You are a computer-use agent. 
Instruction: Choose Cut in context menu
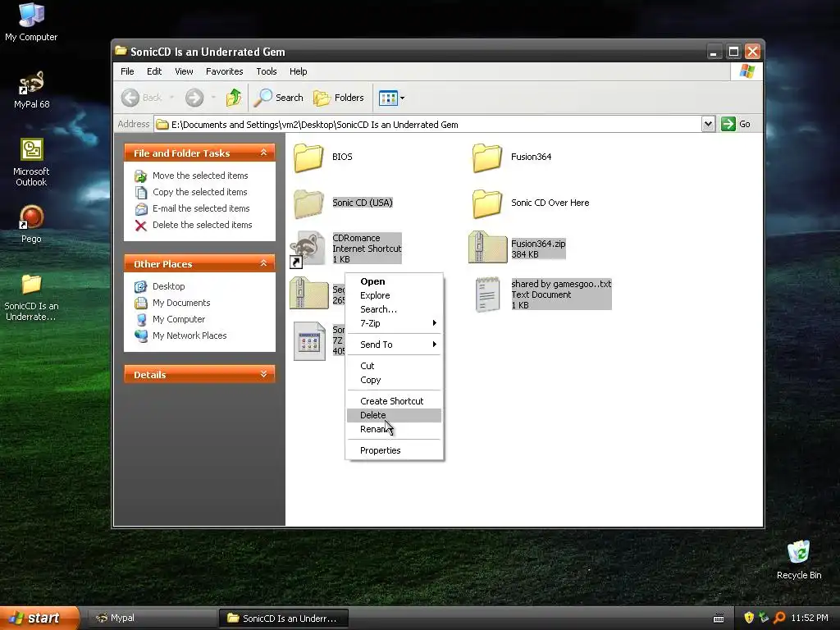click(394, 366)
